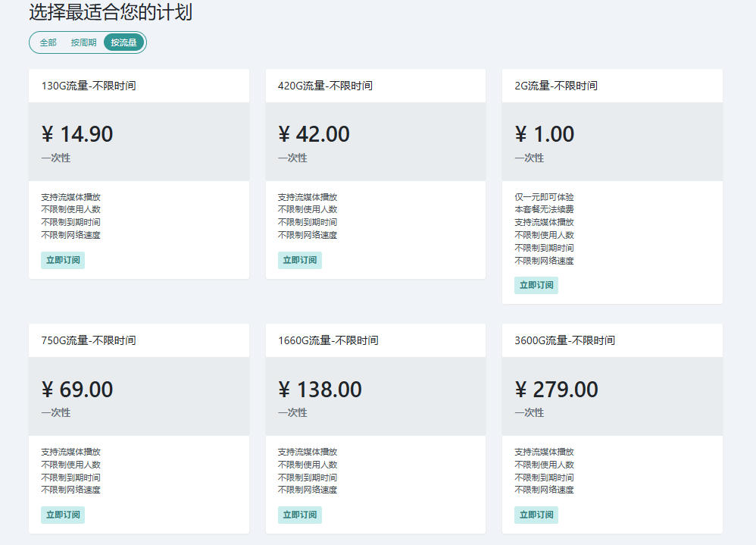Viewport: 756px width, 545px height.
Task: Select the 按流量 tab
Action: 124,42
